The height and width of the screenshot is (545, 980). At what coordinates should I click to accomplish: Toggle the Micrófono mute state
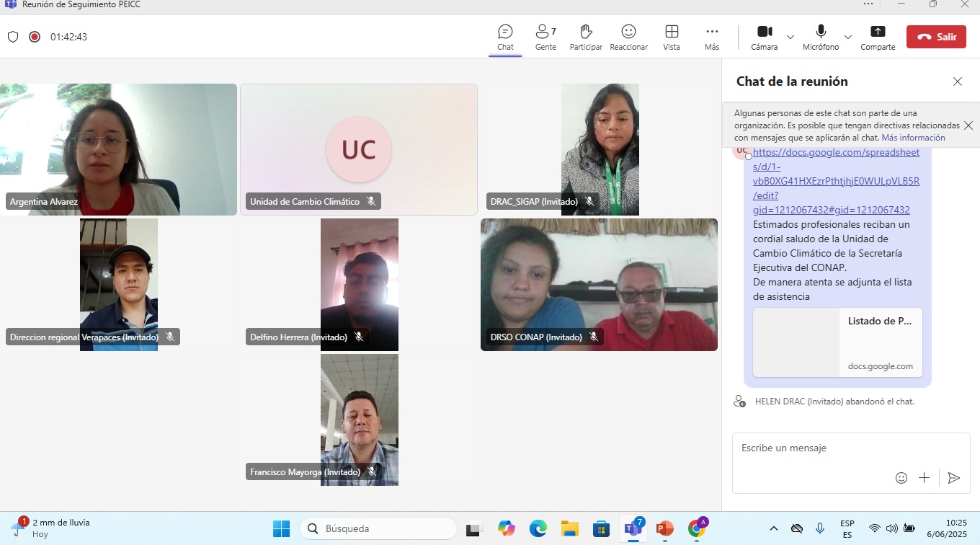coord(821,37)
